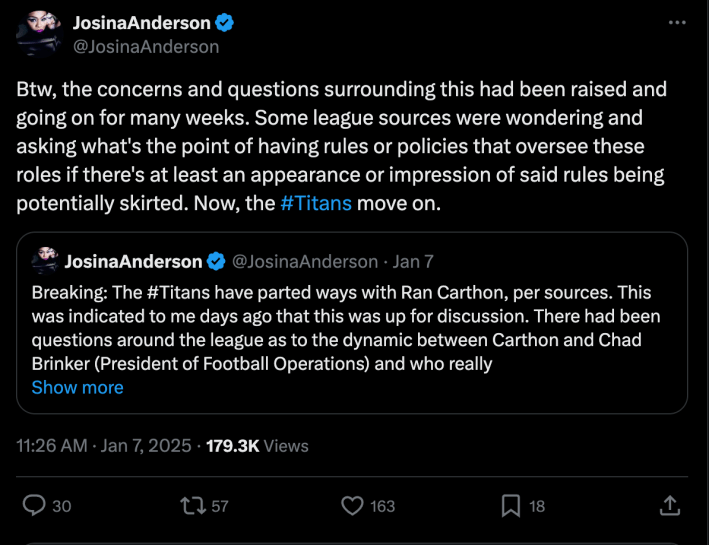Bookmark this tweet

coord(510,506)
